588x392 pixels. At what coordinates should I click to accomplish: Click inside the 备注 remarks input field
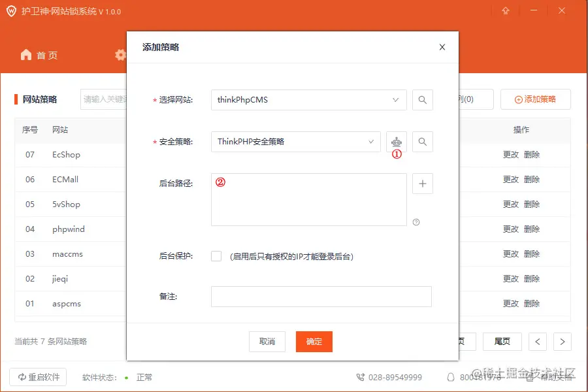pos(320,296)
